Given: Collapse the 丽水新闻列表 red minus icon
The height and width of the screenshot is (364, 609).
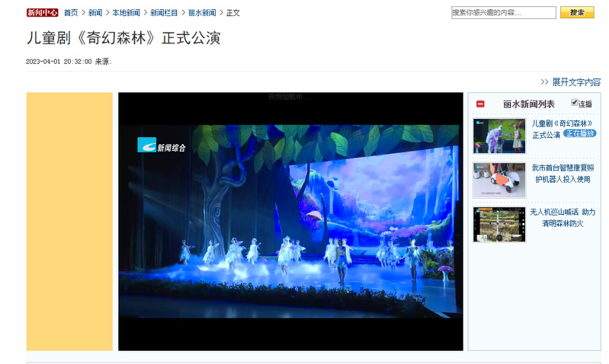Looking at the screenshot, I should (480, 104).
